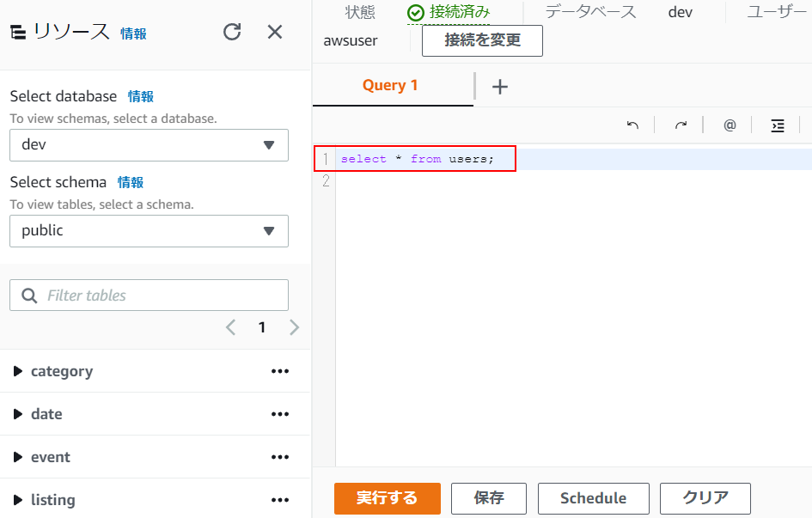
Task: Click the @ toolbar icon
Action: coord(730,125)
